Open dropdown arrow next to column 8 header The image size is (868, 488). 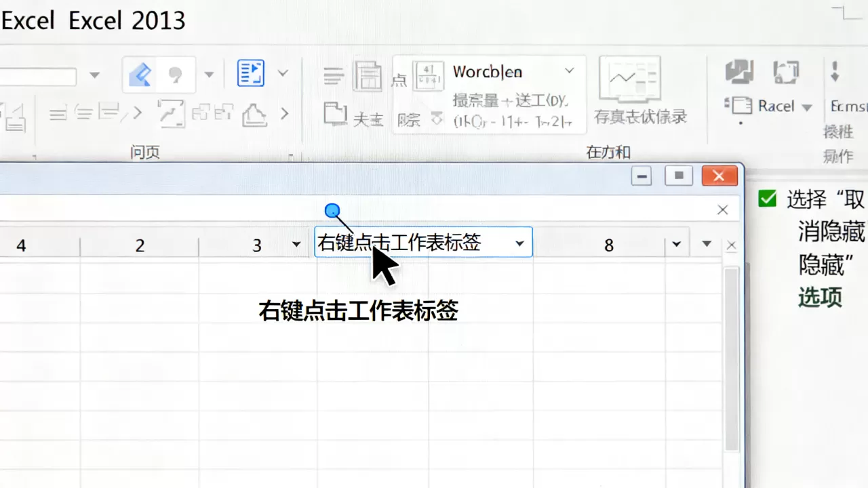coord(676,244)
